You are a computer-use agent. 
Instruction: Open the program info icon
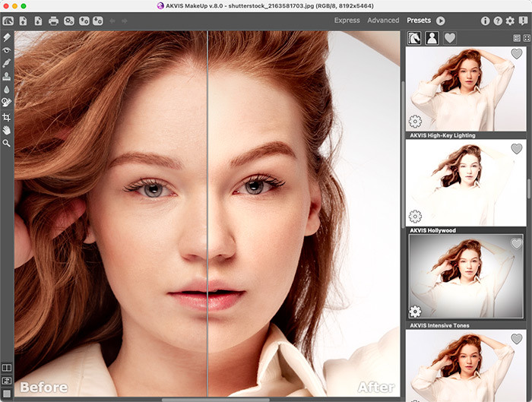[486, 21]
